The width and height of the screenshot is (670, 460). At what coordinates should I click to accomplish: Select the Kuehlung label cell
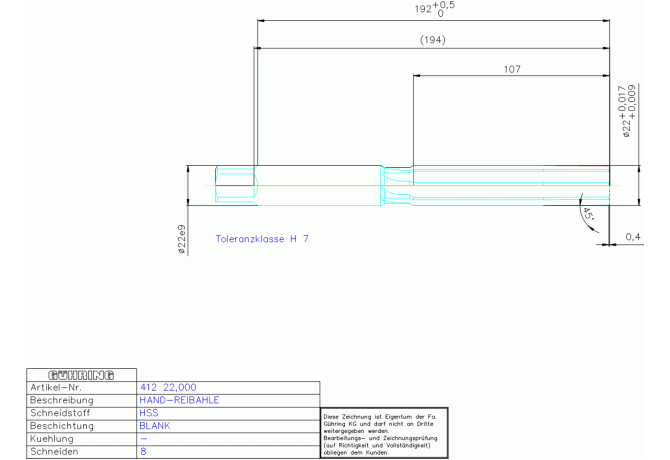[82, 439]
